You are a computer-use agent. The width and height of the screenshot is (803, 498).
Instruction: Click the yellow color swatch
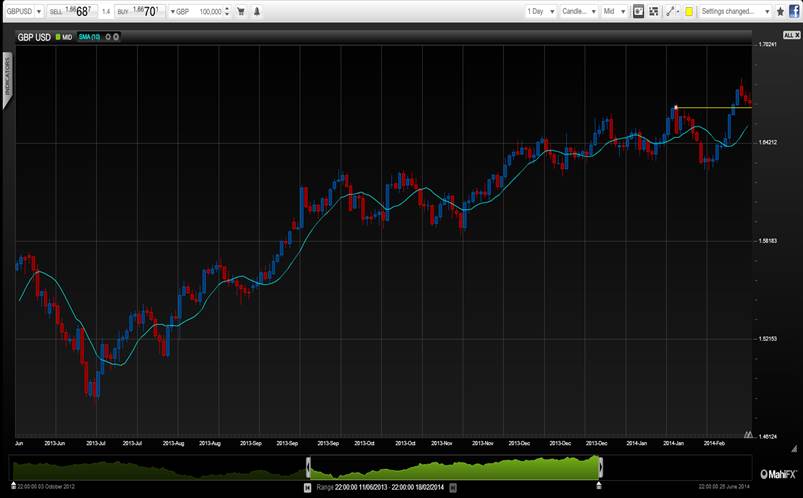pos(689,12)
